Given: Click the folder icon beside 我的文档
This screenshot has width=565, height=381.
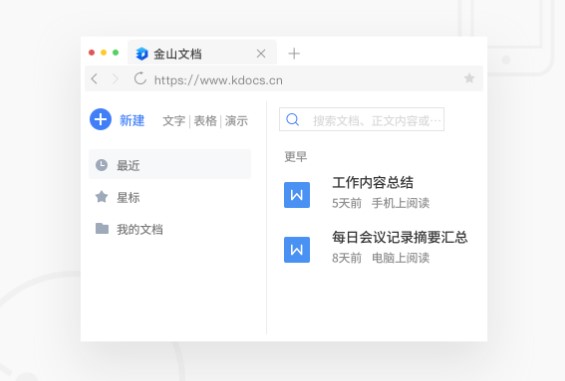Looking at the screenshot, I should tap(102, 229).
